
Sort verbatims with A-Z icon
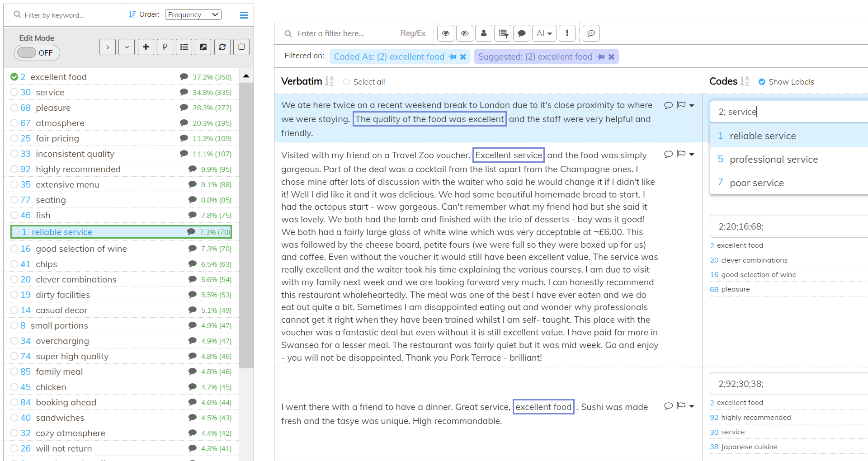pos(330,81)
